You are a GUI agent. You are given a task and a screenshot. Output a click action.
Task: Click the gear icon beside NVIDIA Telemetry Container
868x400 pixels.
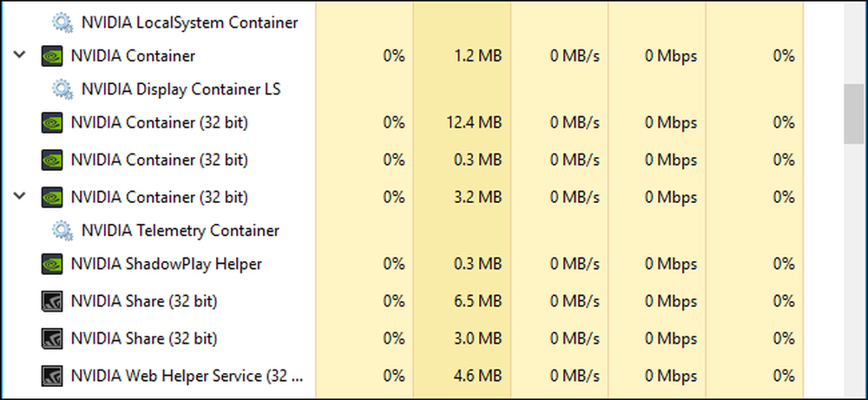[x=62, y=231]
